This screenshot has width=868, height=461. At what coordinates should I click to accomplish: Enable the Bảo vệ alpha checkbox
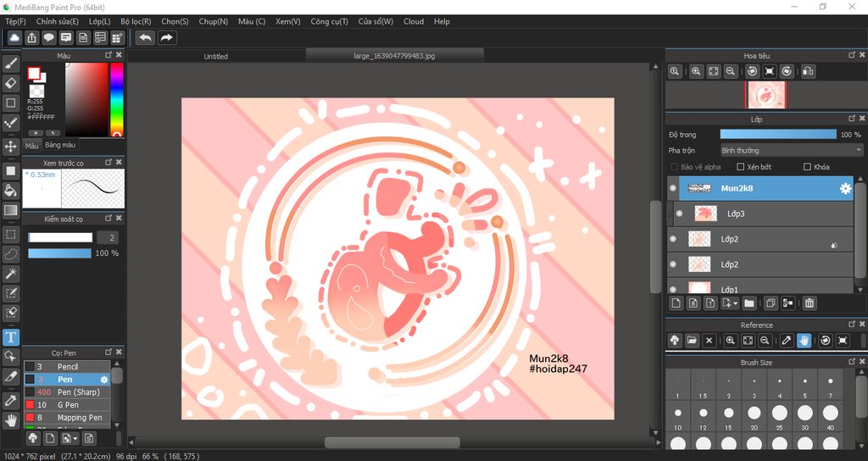(x=674, y=167)
